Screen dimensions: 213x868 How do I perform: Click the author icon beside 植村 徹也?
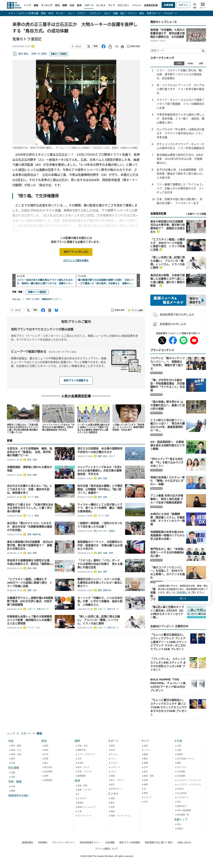14,54
